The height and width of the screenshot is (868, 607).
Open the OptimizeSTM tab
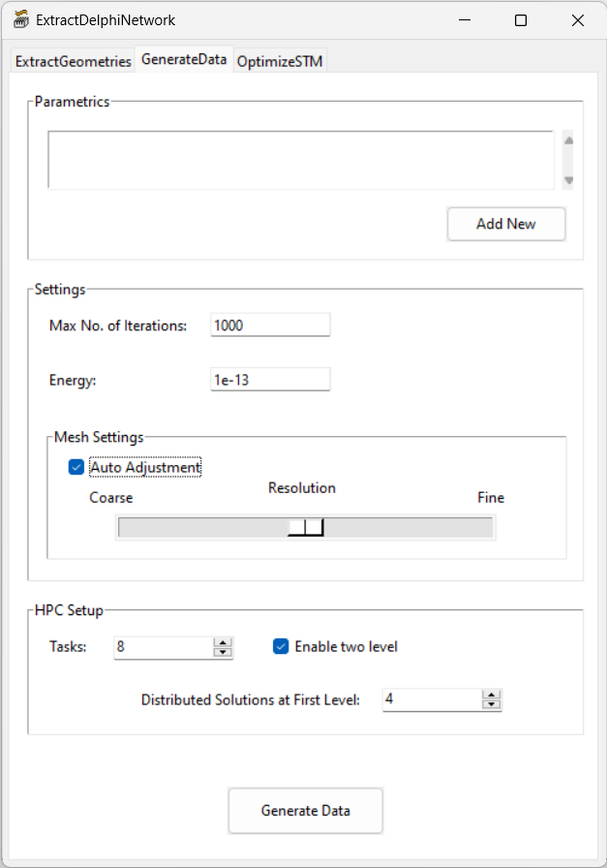coord(280,61)
